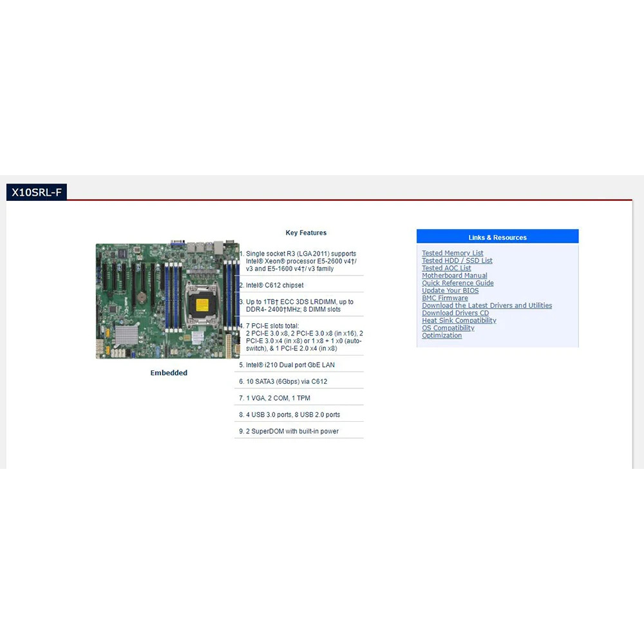Click the Update Your BIOS link

click(x=450, y=290)
